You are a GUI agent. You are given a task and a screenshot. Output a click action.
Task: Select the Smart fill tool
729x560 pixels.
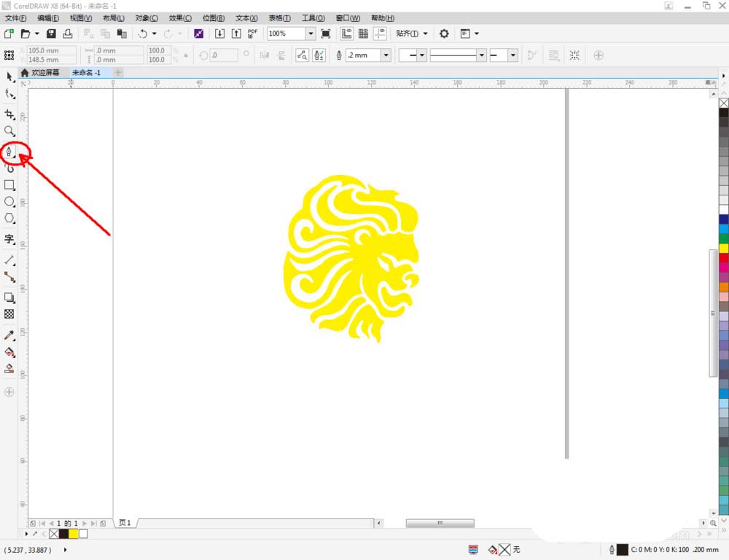tap(9, 368)
